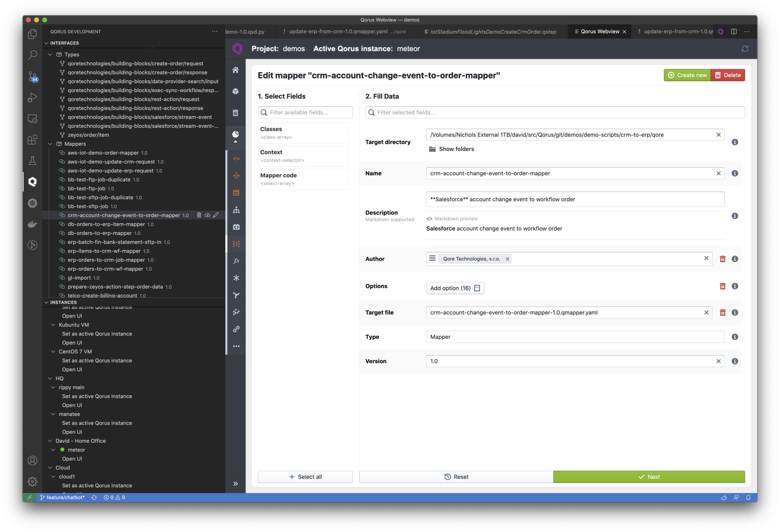Open the Extensions view
The height and width of the screenshot is (532, 780).
click(32, 140)
